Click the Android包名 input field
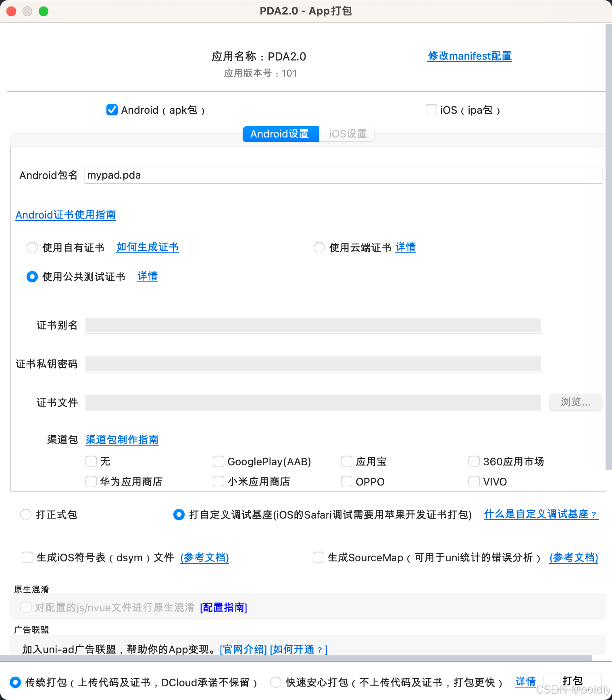 tap(343, 175)
